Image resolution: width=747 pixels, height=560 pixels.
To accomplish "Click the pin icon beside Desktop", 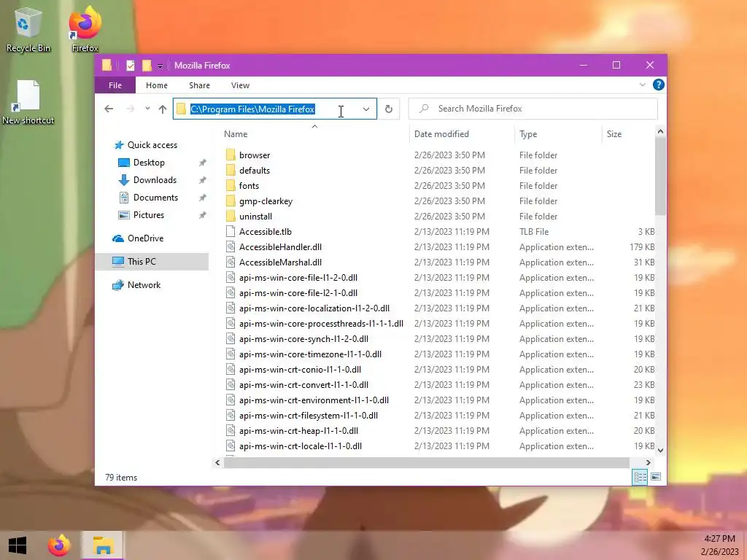I will 203,163.
